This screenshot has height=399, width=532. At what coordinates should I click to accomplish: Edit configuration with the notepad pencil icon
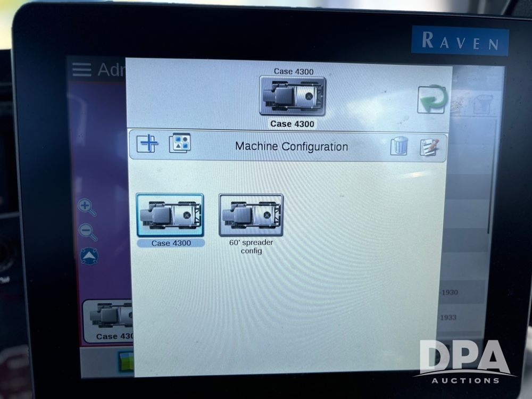click(x=429, y=147)
